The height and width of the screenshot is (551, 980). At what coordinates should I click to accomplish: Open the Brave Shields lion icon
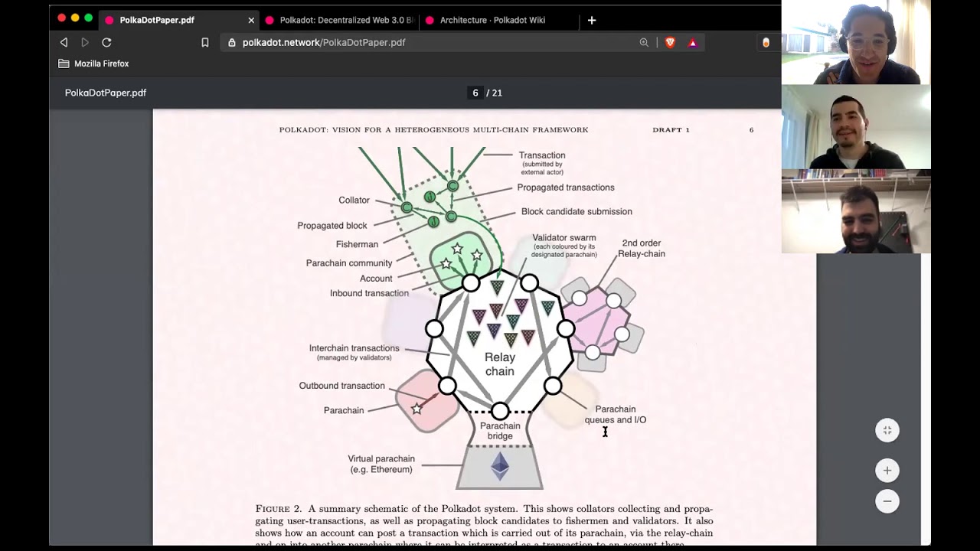pyautogui.click(x=670, y=42)
